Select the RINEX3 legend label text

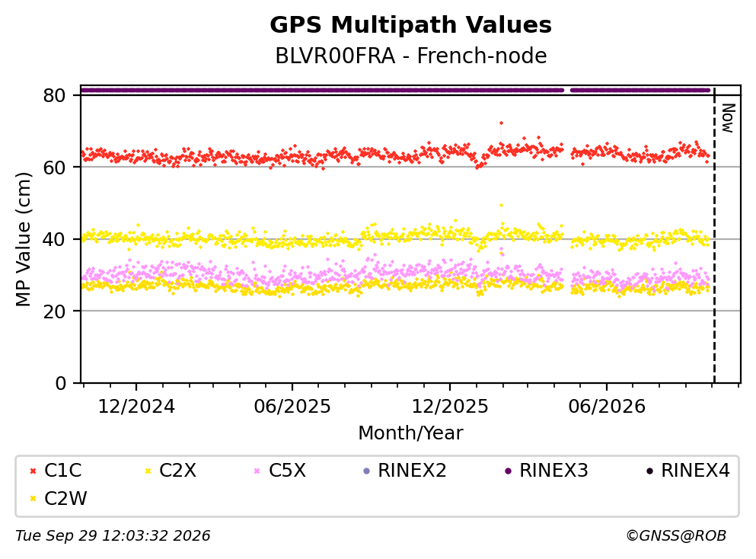[553, 470]
